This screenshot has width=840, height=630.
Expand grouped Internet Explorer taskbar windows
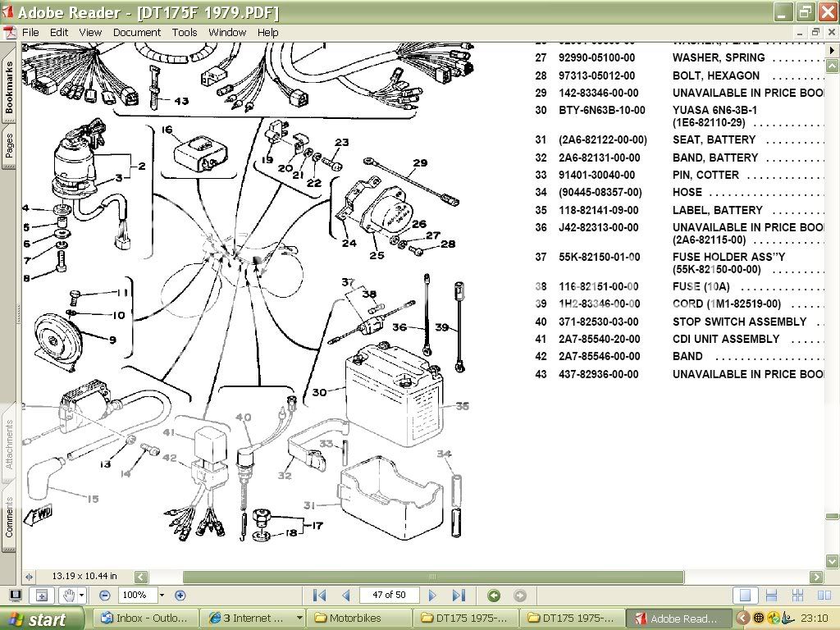click(x=299, y=619)
